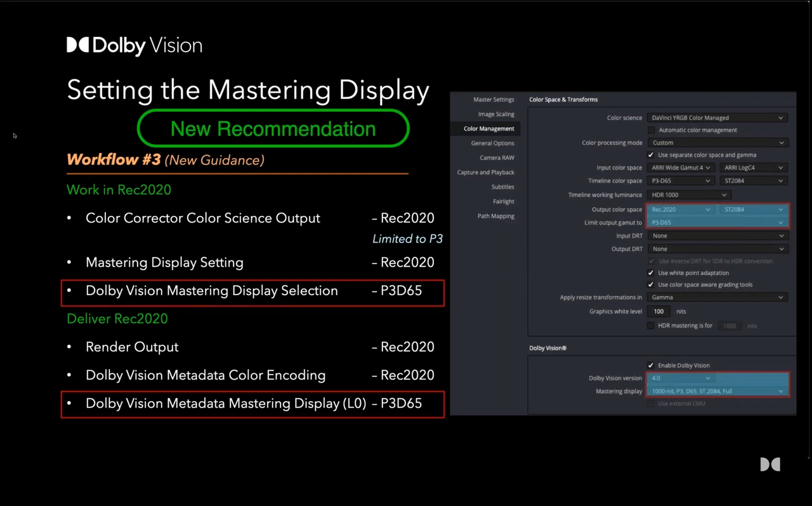
Task: Click the New Recommendation badge
Action: pos(273,128)
